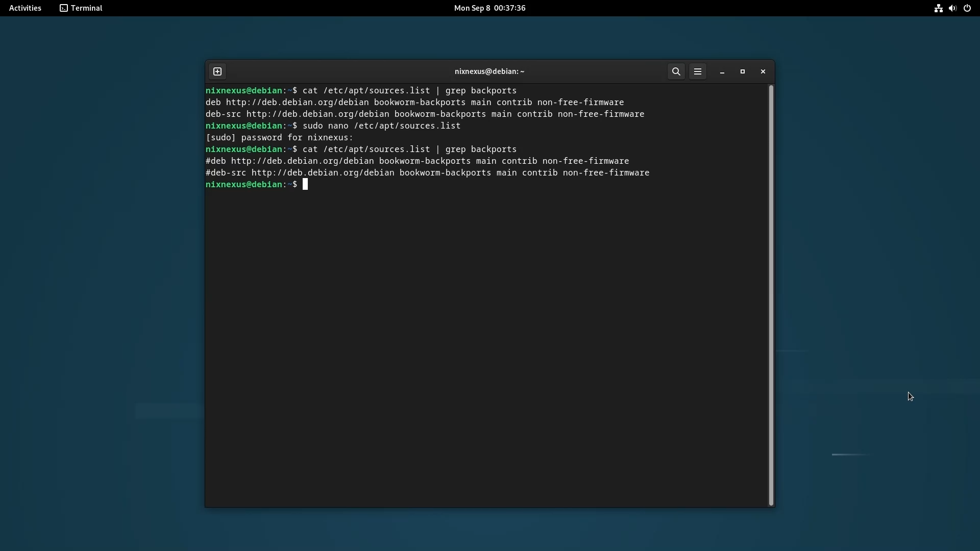Open a new terminal tab
This screenshot has height=551, width=980.
tap(217, 71)
